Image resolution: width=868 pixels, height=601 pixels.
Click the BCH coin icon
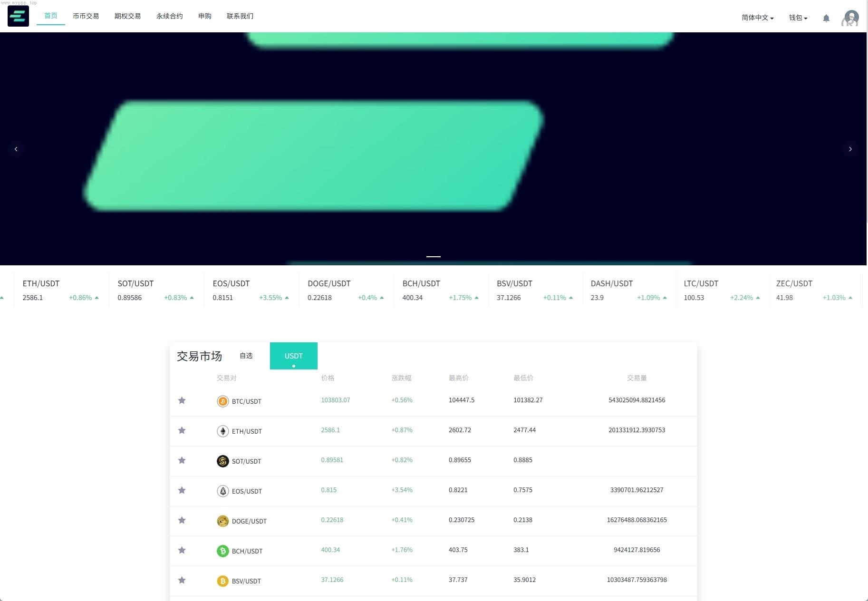point(222,551)
